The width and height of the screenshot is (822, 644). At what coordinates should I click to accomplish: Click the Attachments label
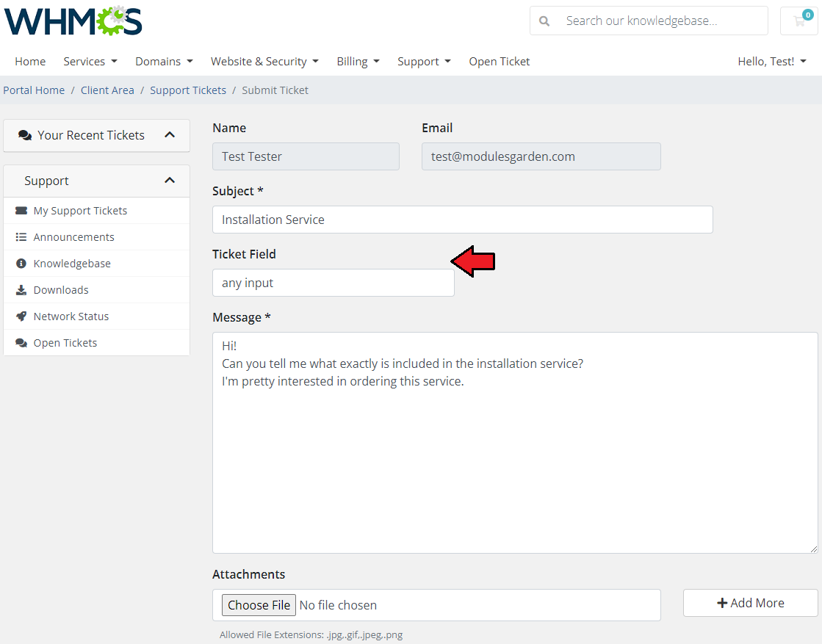[x=249, y=574]
